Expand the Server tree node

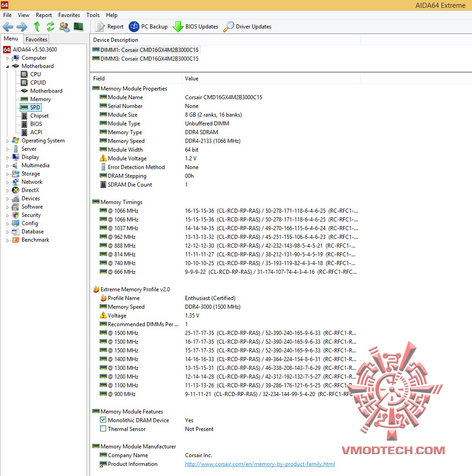[8, 149]
